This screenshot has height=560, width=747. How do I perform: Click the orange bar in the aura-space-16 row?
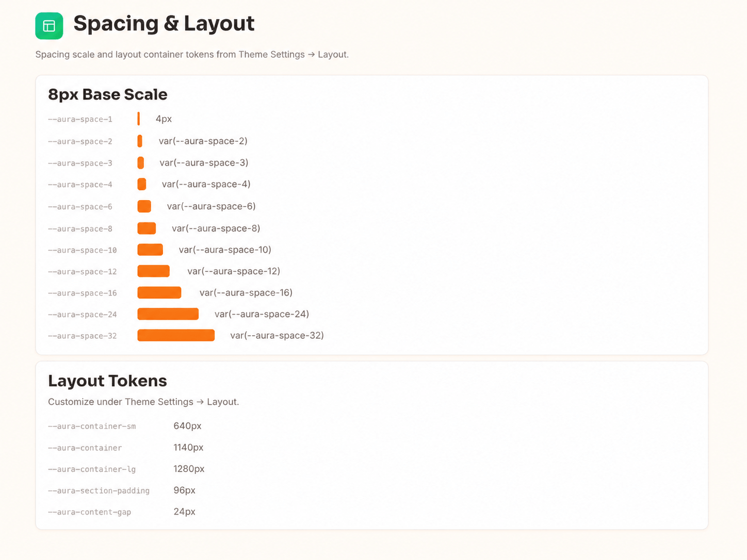(159, 292)
